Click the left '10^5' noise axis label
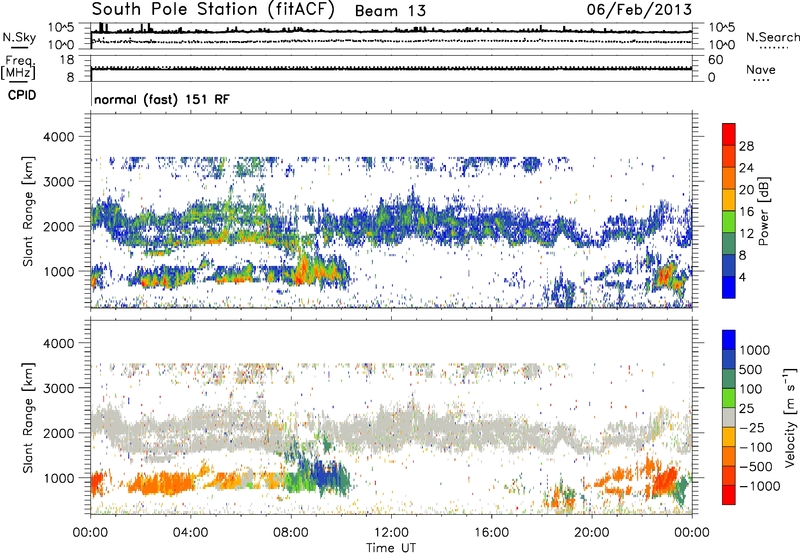Image resolution: width=800 pixels, height=554 pixels. (x=61, y=27)
